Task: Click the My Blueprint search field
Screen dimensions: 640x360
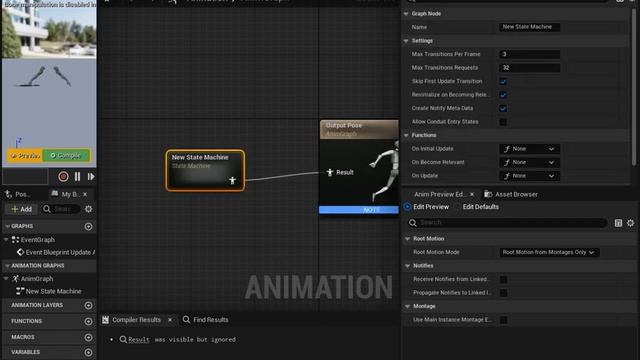Action: 62,209
